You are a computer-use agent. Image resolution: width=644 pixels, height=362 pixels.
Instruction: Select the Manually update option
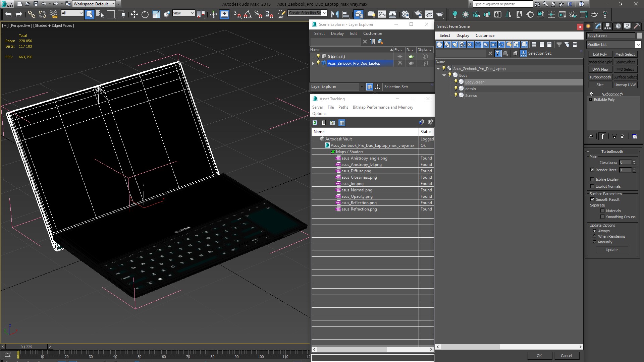click(x=594, y=242)
